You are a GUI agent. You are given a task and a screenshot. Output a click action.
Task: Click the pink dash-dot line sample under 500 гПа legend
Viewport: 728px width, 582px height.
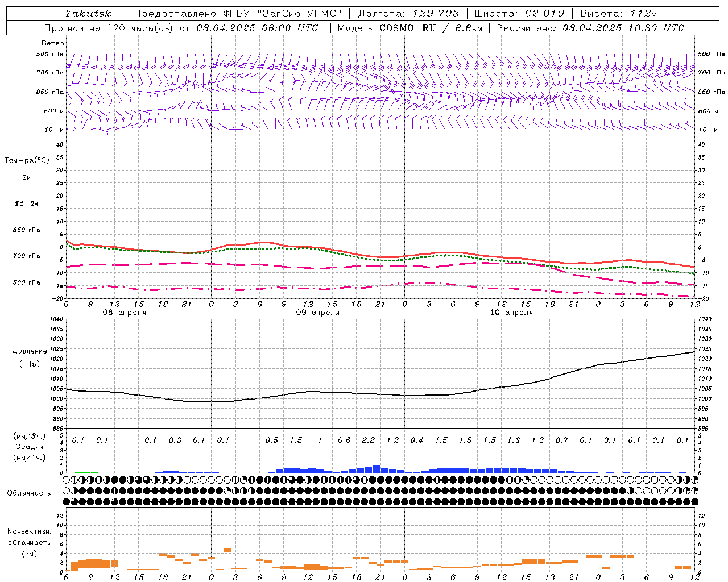[26, 289]
